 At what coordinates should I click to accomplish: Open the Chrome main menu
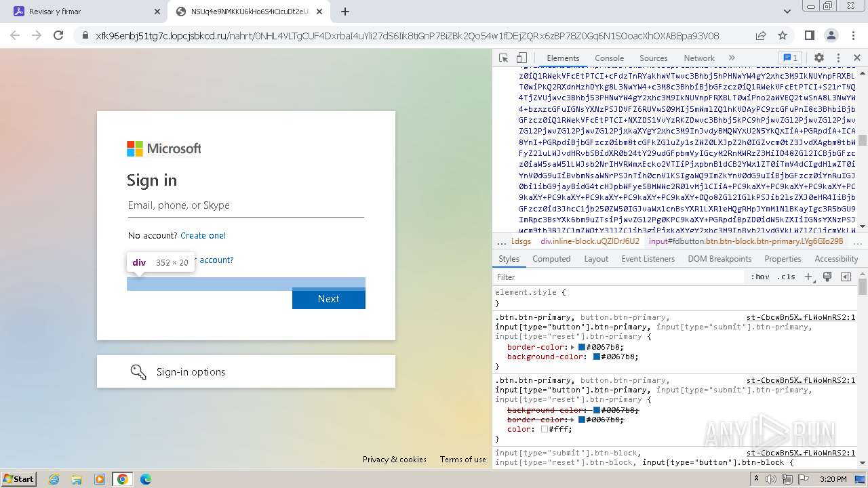click(853, 35)
